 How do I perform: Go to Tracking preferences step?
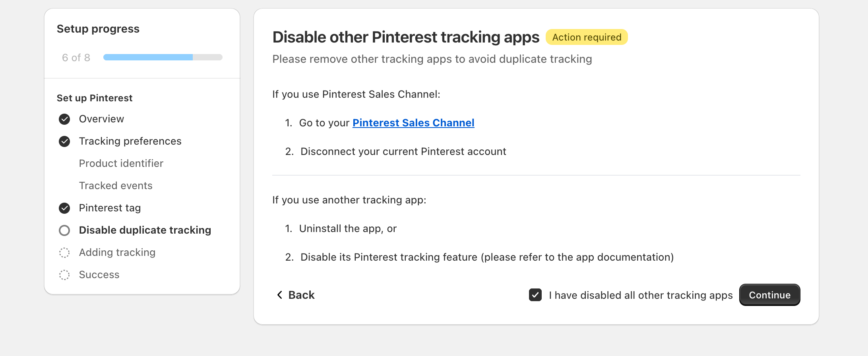[130, 141]
